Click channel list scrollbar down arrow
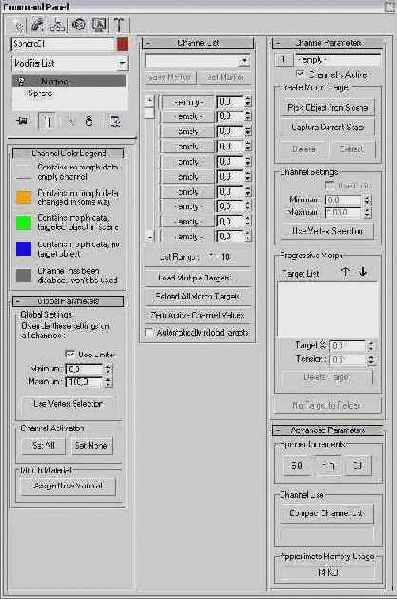Screen dimensions: 397x599 [x=149, y=236]
